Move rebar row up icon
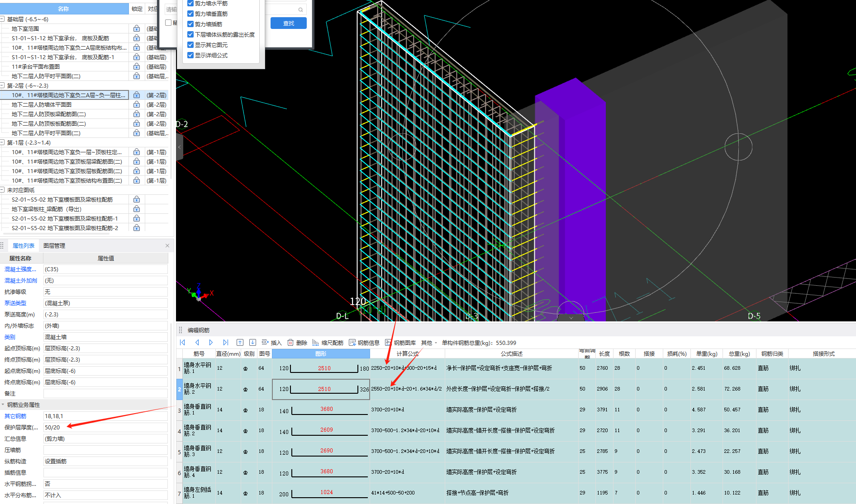This screenshot has width=856, height=504. (x=240, y=343)
